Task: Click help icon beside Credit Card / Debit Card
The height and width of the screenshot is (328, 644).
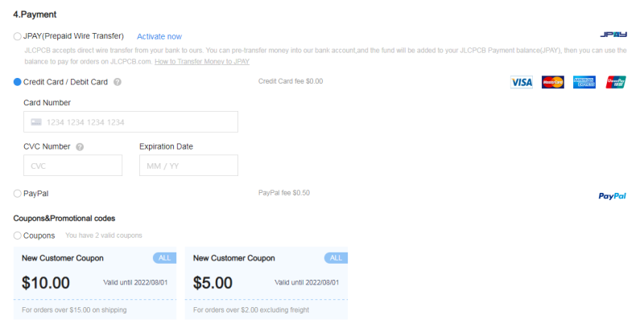Action: point(118,82)
